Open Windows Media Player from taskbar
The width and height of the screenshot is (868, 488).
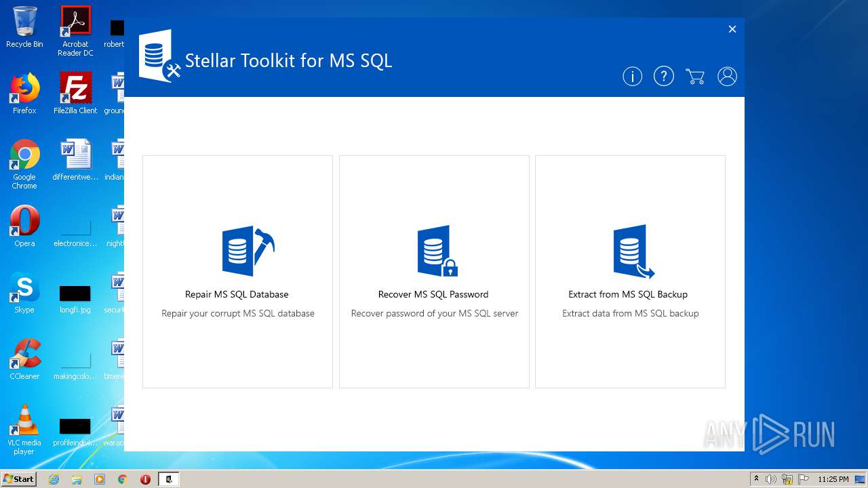(100, 479)
